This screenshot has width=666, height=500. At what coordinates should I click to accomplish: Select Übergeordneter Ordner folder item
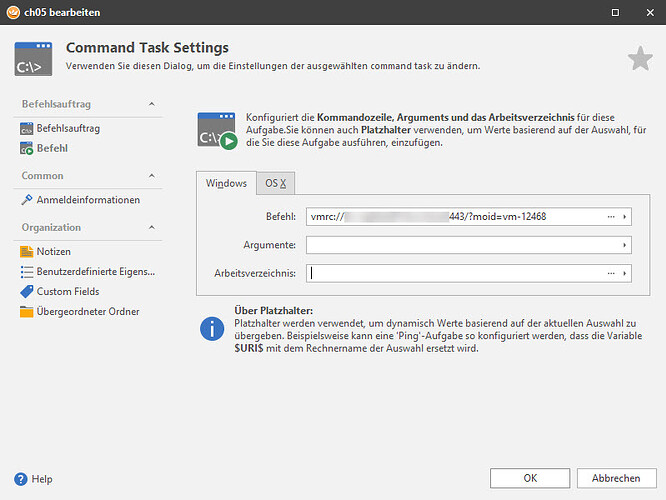pos(88,312)
